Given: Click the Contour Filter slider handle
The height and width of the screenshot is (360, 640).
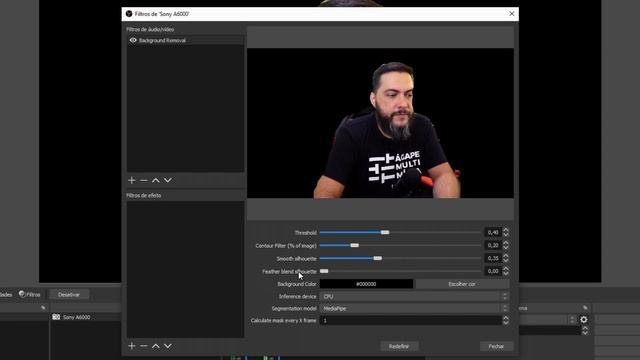Looking at the screenshot, I should [355, 245].
